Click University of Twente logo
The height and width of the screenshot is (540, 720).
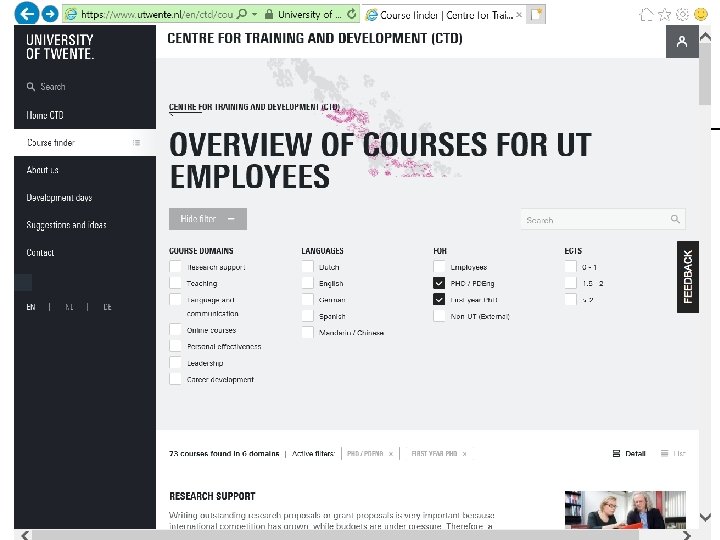[60, 47]
